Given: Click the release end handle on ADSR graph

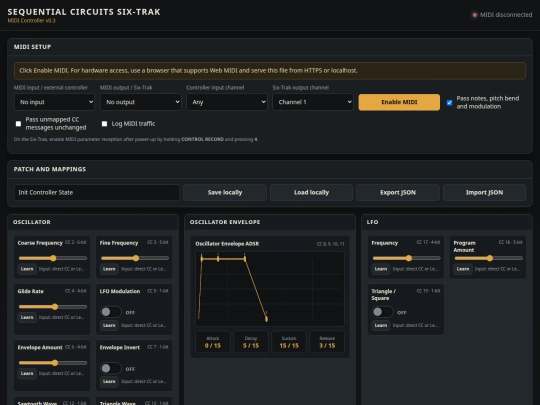Looking at the screenshot, I should (266, 319).
